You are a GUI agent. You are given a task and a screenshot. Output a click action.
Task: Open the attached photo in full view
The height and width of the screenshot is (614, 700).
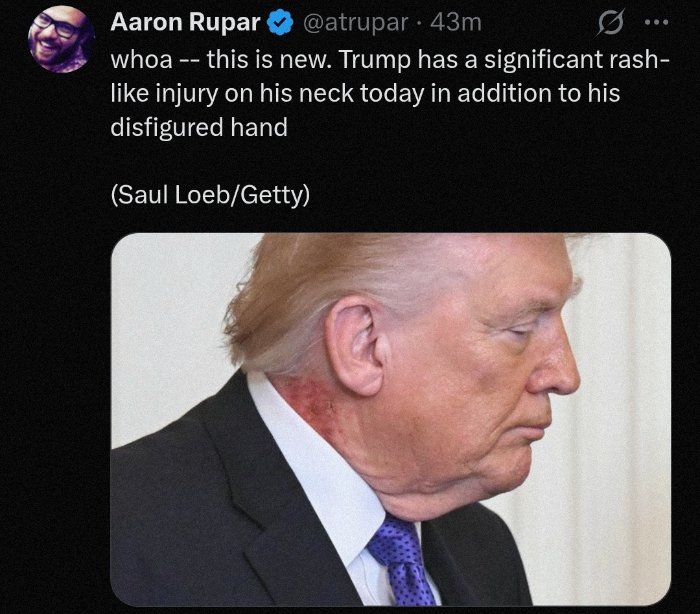(391, 419)
